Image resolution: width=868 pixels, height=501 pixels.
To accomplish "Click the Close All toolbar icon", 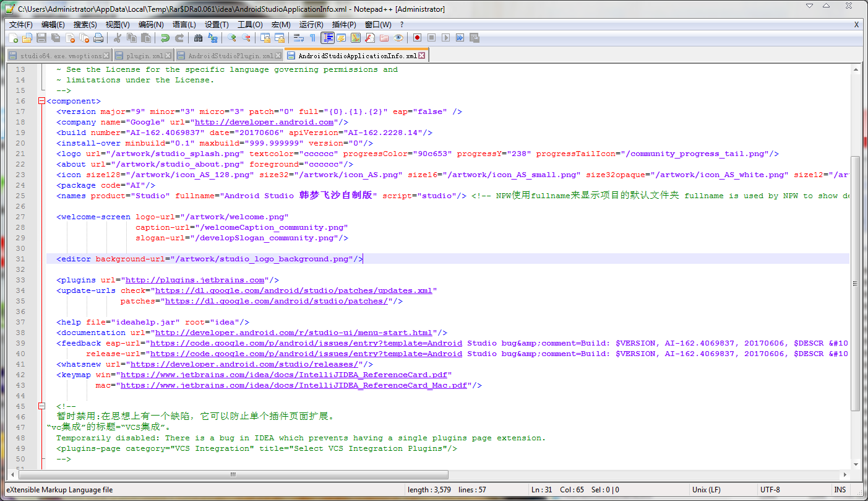I will coord(84,38).
